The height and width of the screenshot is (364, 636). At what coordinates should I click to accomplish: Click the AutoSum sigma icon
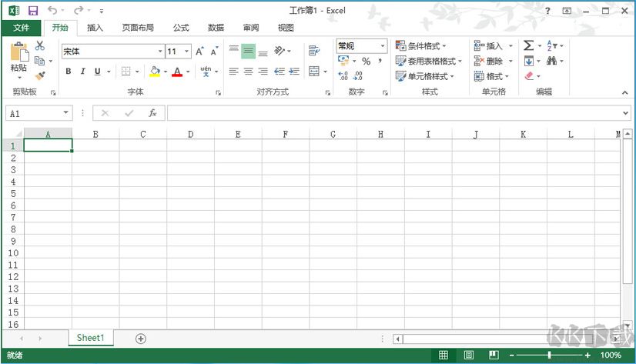pos(528,45)
